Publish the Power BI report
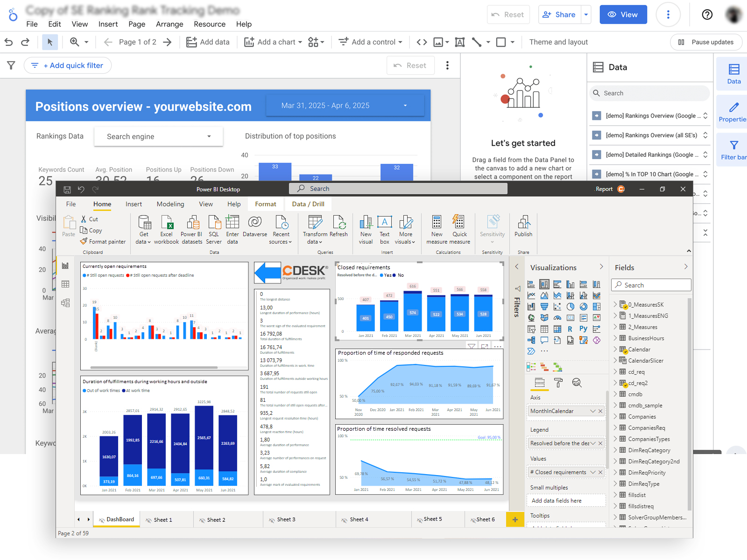This screenshot has height=560, width=747. coord(523,229)
